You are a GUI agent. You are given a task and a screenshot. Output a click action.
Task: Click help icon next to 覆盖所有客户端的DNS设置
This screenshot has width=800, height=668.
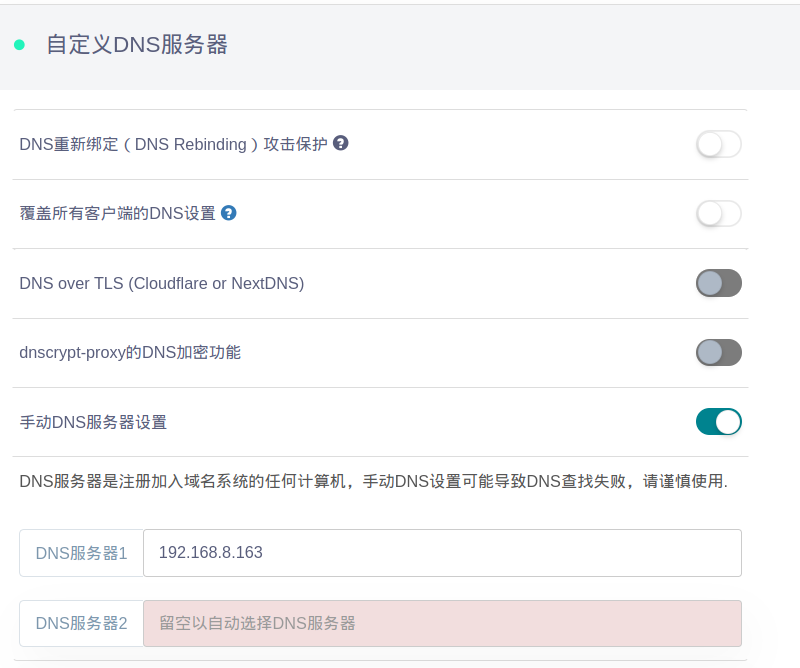[x=229, y=213]
